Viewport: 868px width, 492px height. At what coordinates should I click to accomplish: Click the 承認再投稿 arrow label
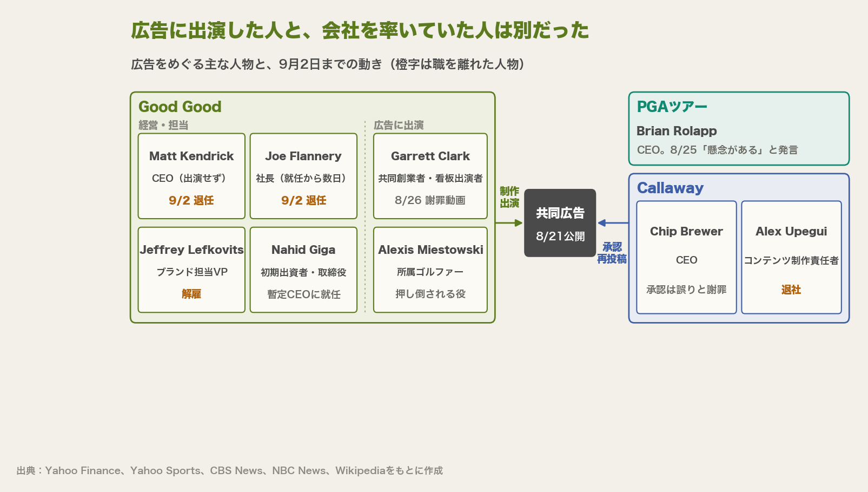[x=612, y=253]
